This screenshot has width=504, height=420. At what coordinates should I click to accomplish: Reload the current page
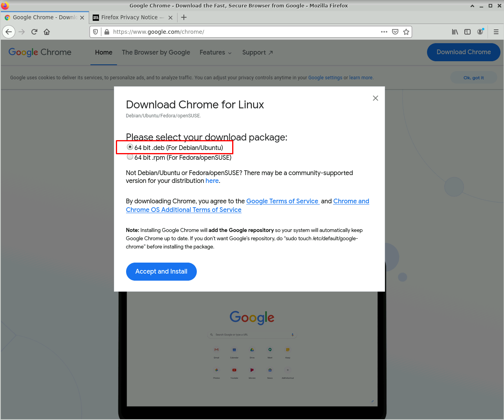[x=34, y=32]
